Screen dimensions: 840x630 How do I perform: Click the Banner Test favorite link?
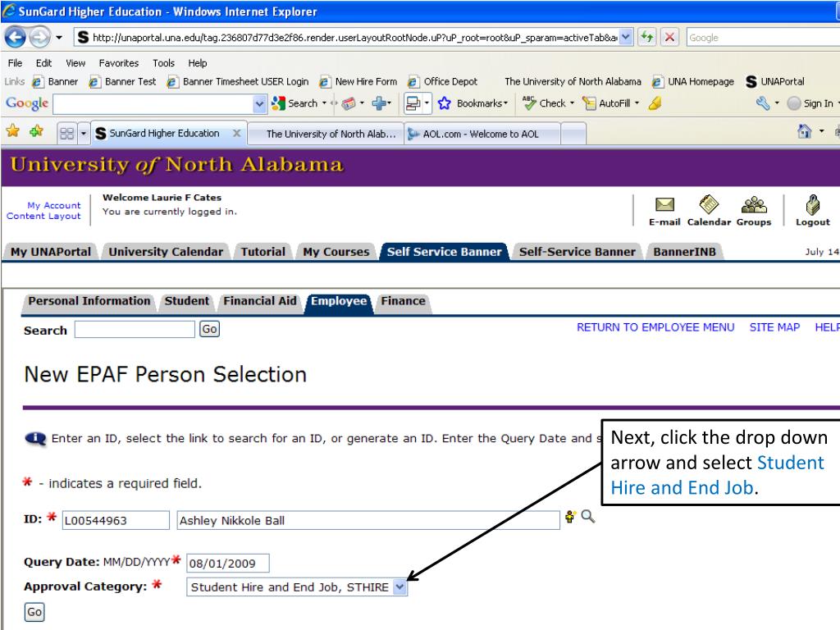point(123,81)
